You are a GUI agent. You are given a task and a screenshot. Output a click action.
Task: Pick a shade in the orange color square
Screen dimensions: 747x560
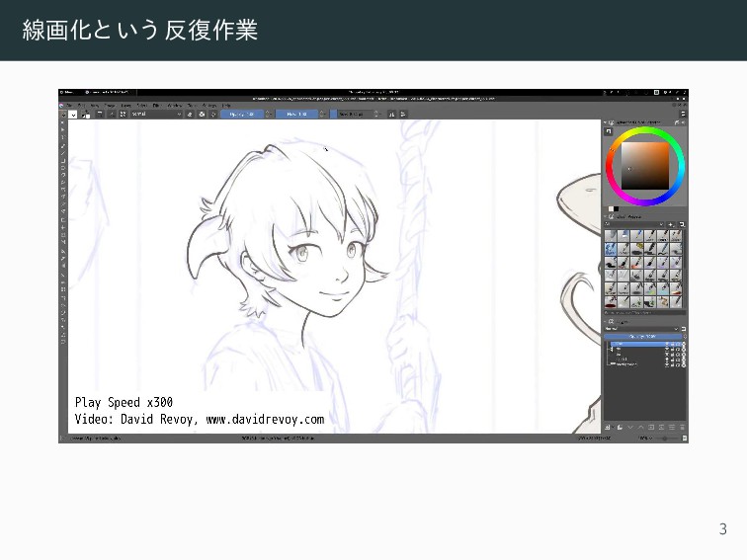(645, 167)
